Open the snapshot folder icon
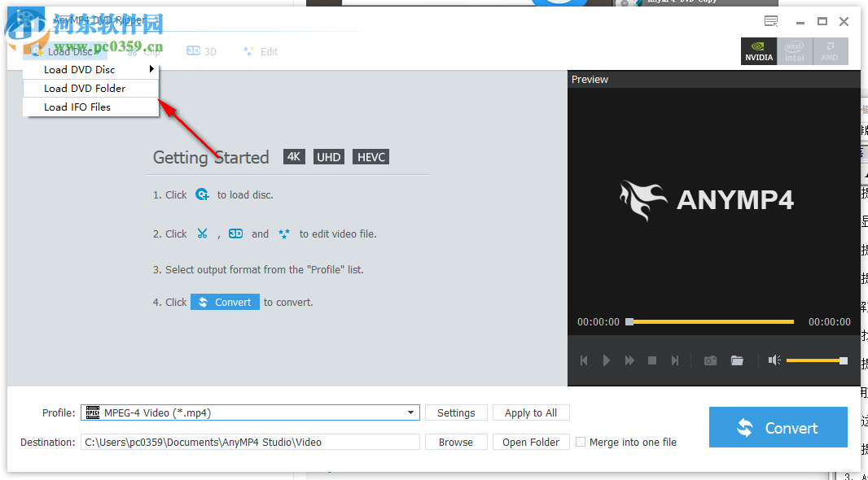 pyautogui.click(x=737, y=360)
